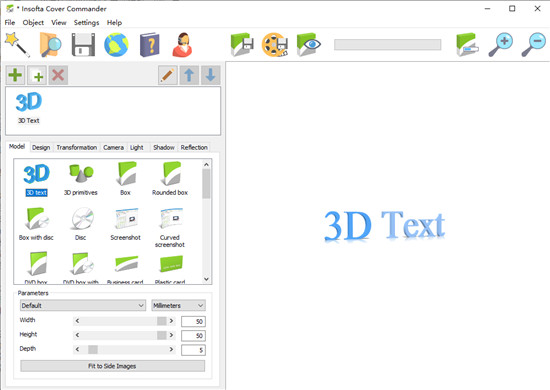Image resolution: width=550 pixels, height=390 pixels.
Task: Open the globe website icon
Action: [x=116, y=45]
